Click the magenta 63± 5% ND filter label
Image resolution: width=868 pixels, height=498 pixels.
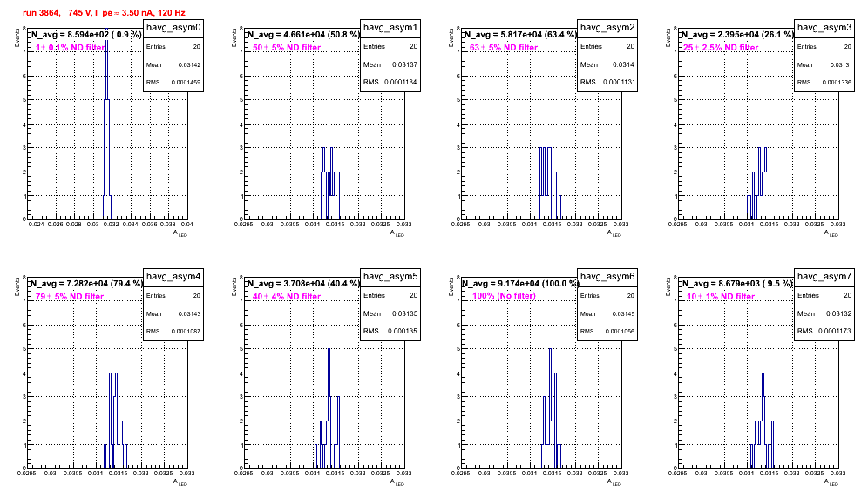tap(504, 48)
